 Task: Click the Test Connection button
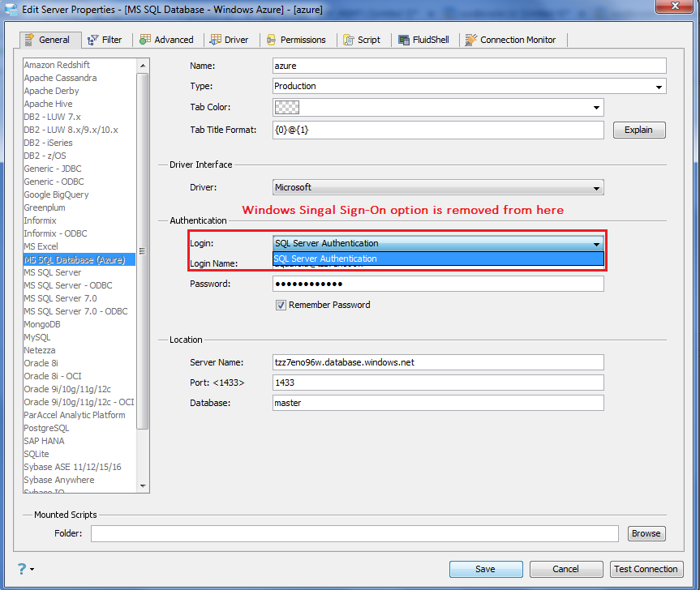646,569
